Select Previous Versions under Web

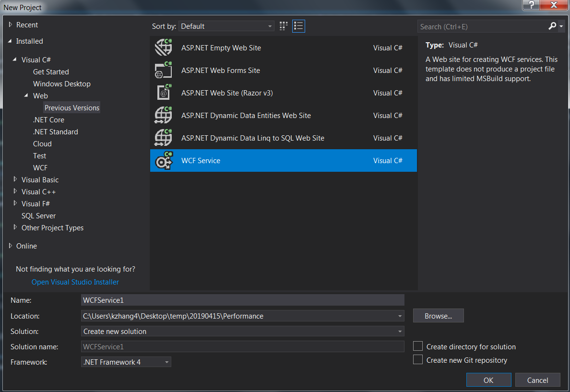click(72, 108)
